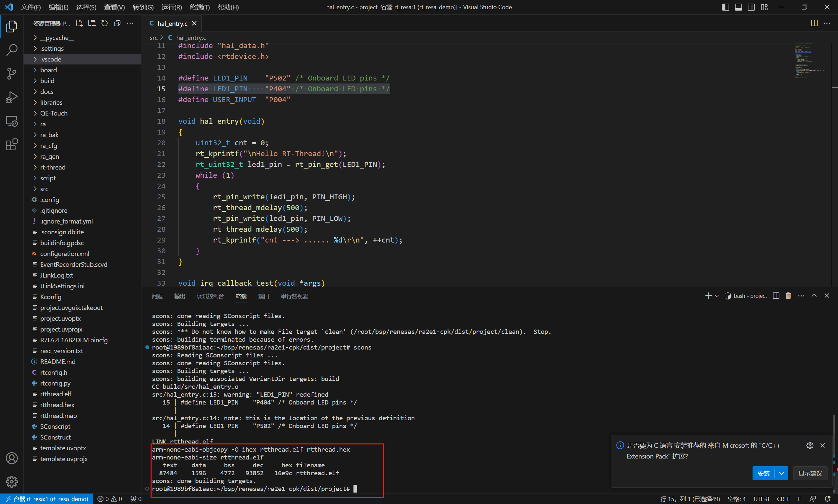Open the Source Control view icon
Image resolution: width=838 pixels, height=504 pixels.
pyautogui.click(x=11, y=73)
